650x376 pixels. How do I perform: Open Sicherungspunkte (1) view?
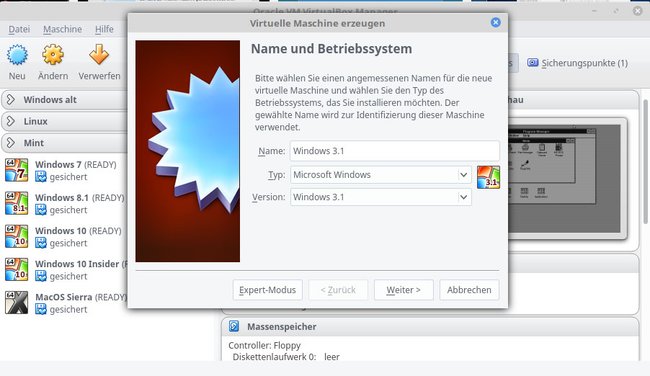(577, 63)
